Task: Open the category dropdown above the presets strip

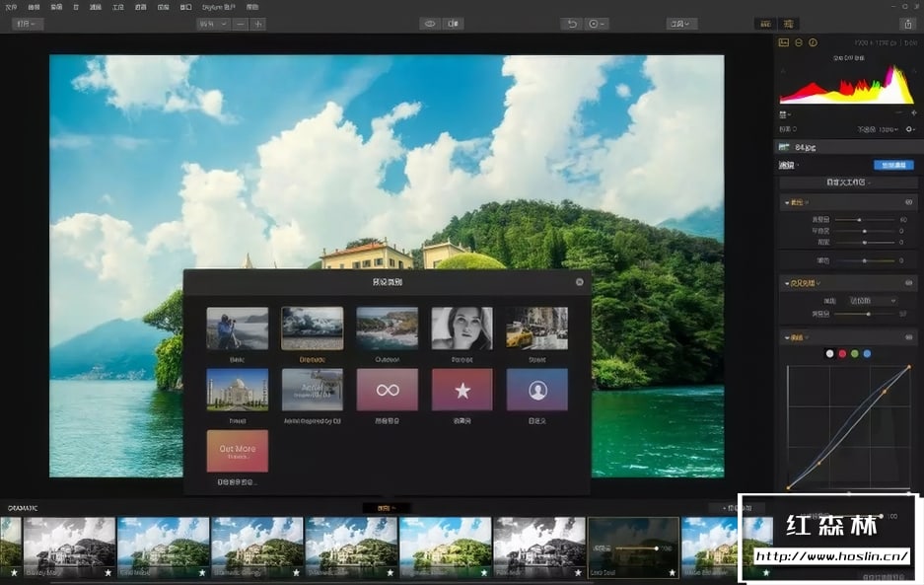Action: pos(387,508)
